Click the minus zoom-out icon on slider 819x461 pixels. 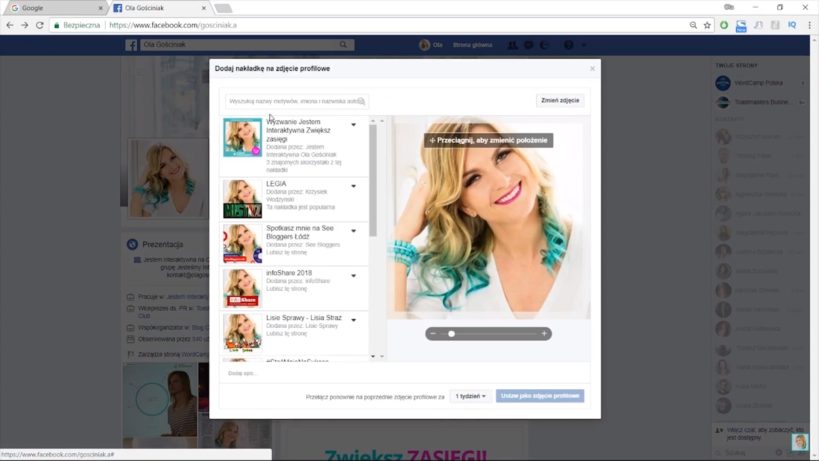tap(433, 334)
